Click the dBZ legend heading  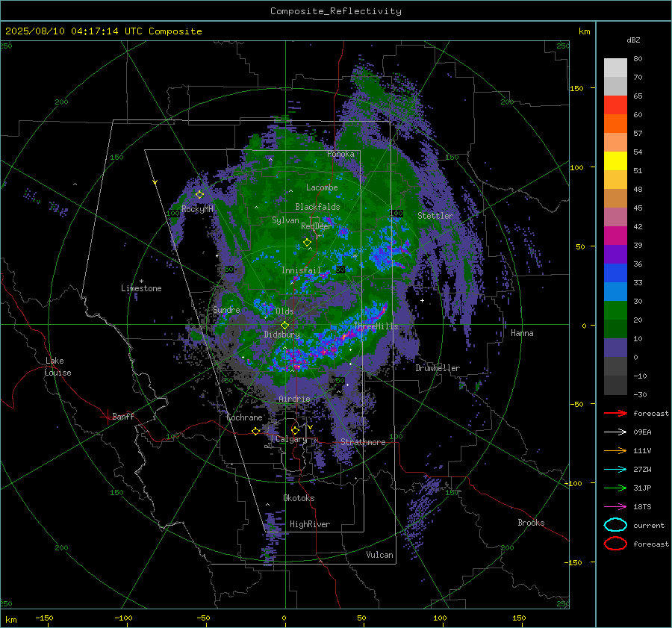[x=633, y=40]
